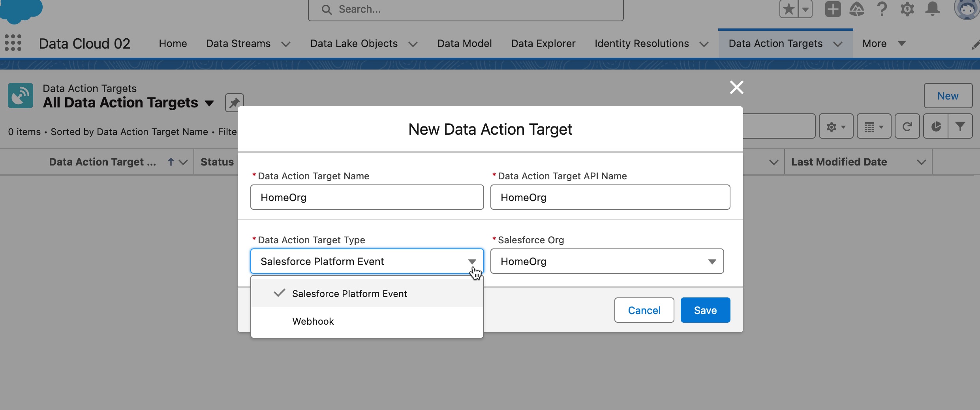Open the More navigation menu

(x=884, y=43)
